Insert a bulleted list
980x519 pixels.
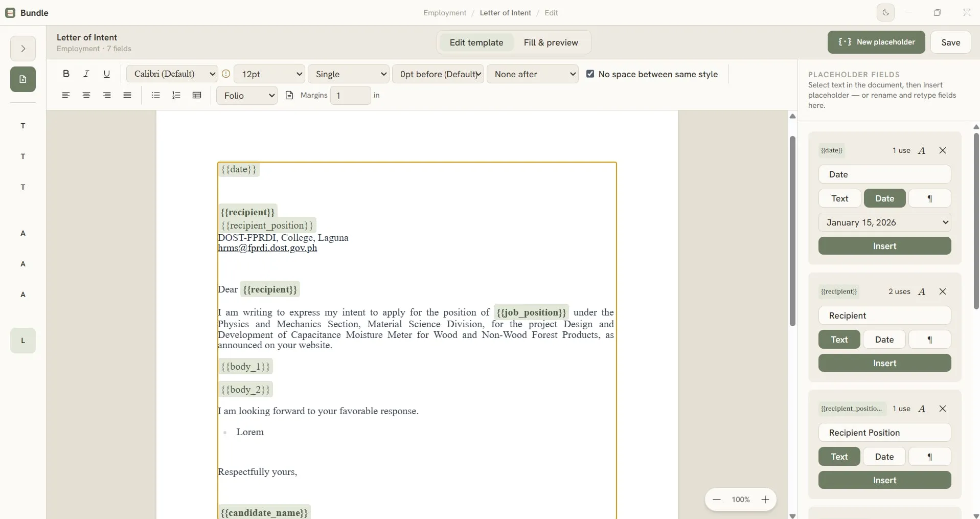tap(156, 95)
